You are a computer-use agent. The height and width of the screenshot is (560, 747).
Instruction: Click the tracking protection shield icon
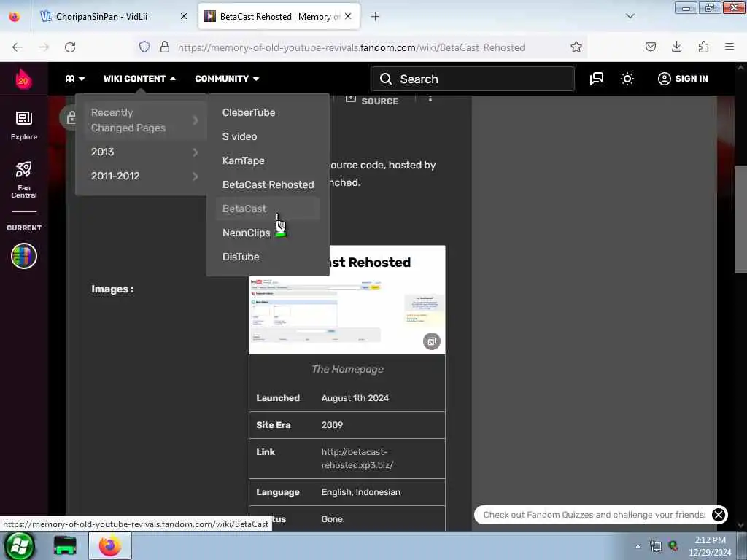point(144,47)
